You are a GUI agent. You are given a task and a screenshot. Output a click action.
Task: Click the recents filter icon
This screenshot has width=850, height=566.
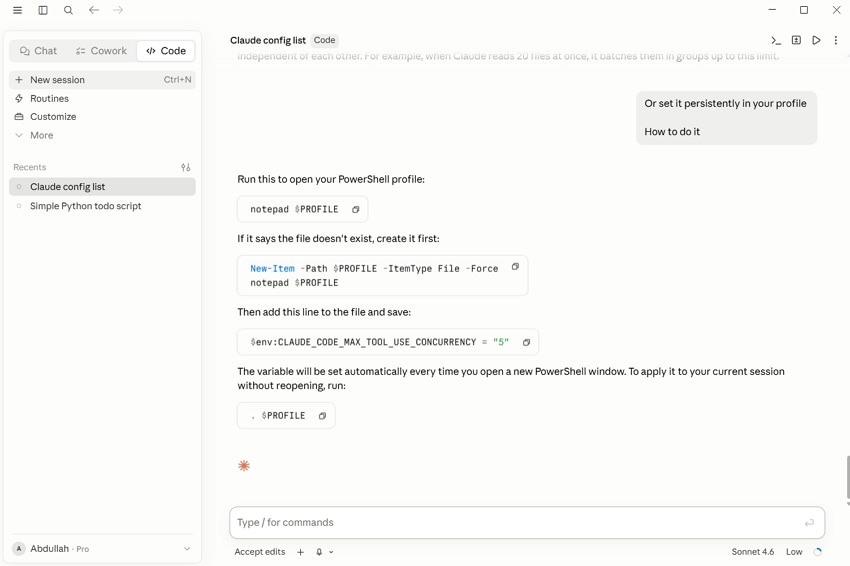click(185, 168)
